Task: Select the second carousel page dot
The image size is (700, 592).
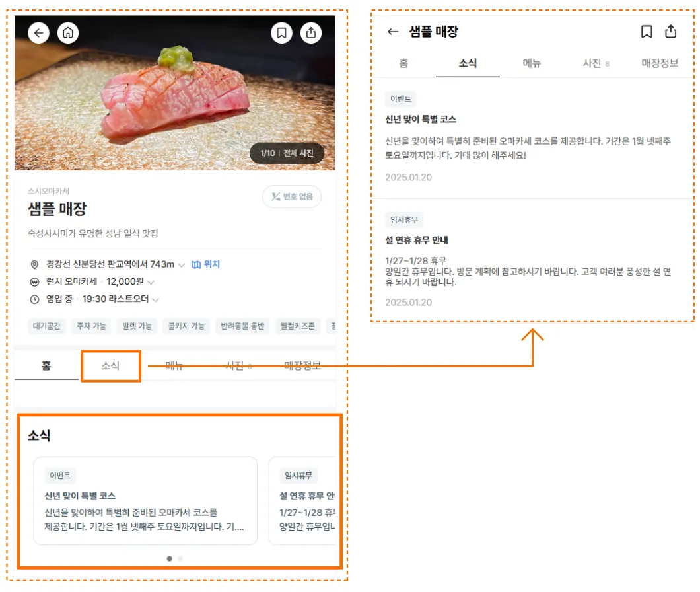Action: coord(180,558)
